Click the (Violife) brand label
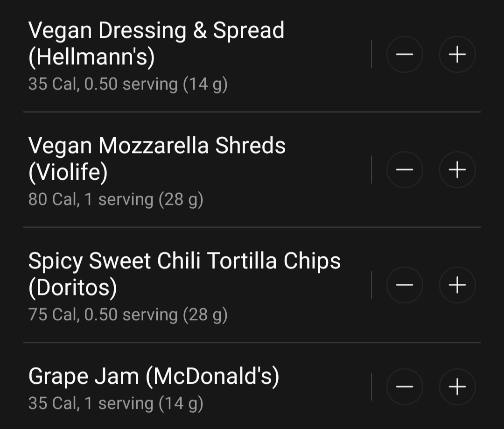 point(68,173)
